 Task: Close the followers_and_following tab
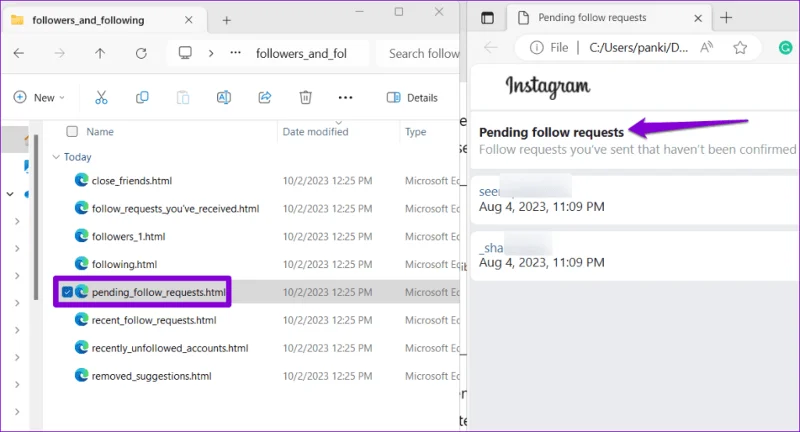tap(189, 20)
